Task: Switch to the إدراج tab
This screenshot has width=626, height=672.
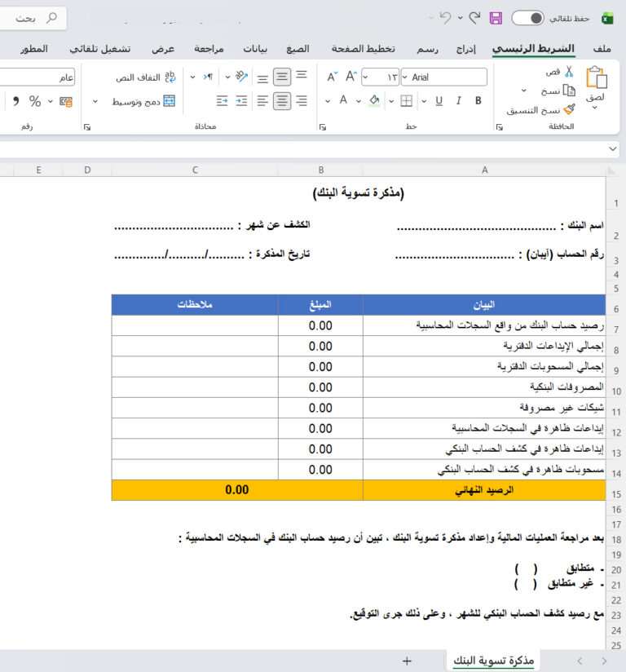Action: 465,49
